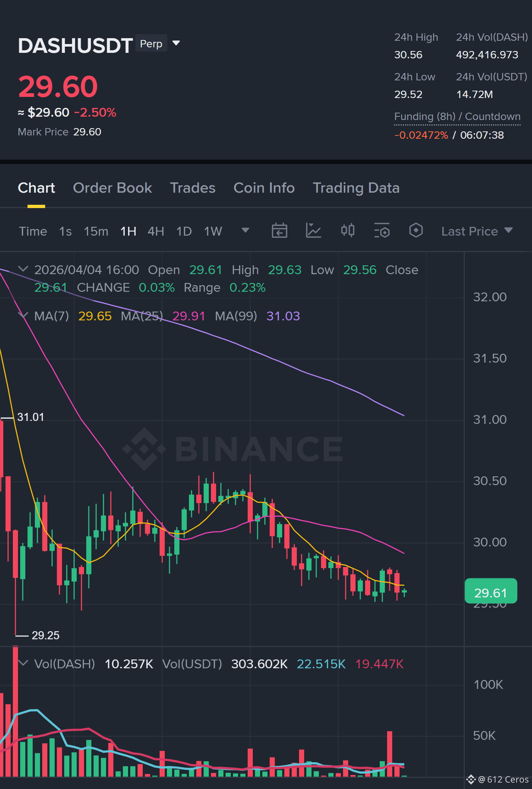Collapse the OHLC candle info row
The image size is (532, 789).
point(23,269)
